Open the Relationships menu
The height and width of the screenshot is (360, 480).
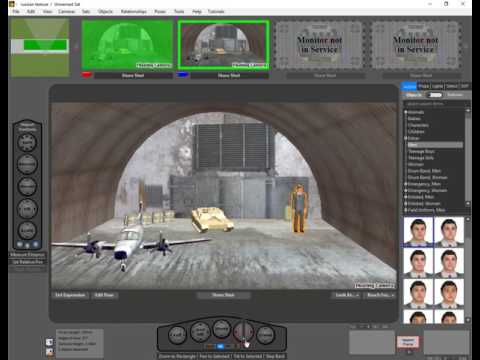133,12
